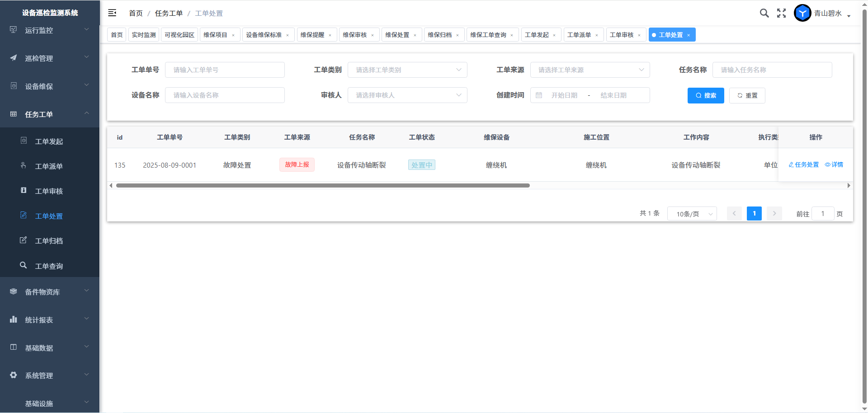Click the table horizontal scrollbar
This screenshot has width=868, height=413.
tap(323, 185)
